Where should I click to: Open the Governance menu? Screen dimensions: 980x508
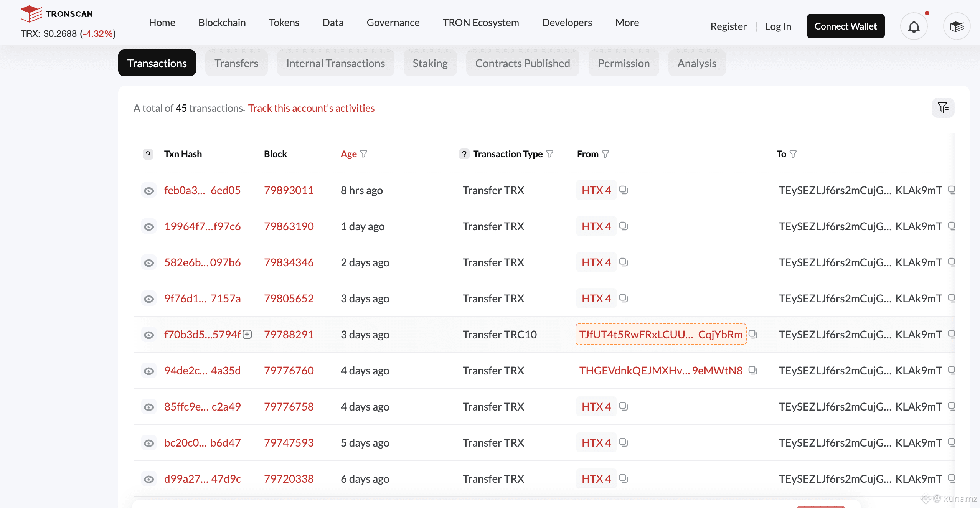(393, 23)
